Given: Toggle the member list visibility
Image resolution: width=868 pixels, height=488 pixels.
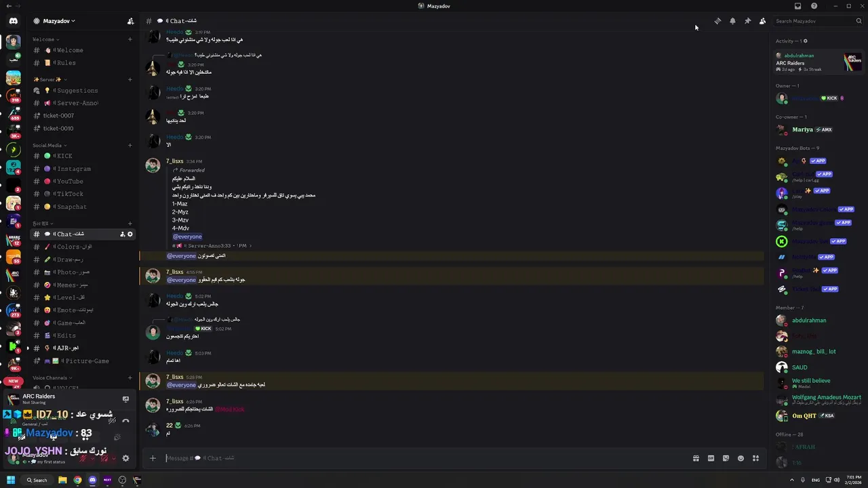Looking at the screenshot, I should point(762,21).
